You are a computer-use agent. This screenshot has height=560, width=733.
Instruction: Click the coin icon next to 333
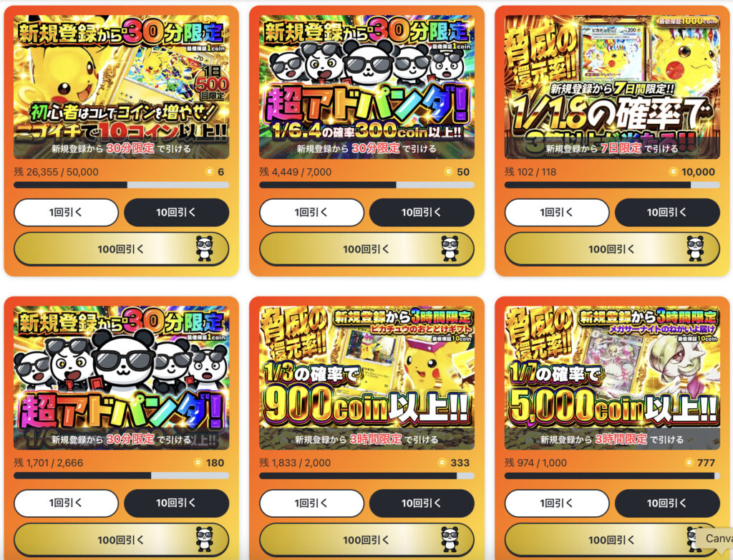point(442,463)
